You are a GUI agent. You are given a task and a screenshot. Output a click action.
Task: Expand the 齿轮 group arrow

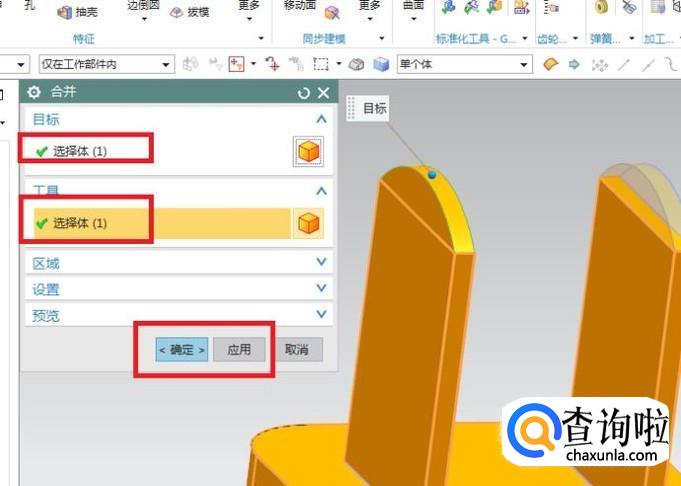pos(576,39)
